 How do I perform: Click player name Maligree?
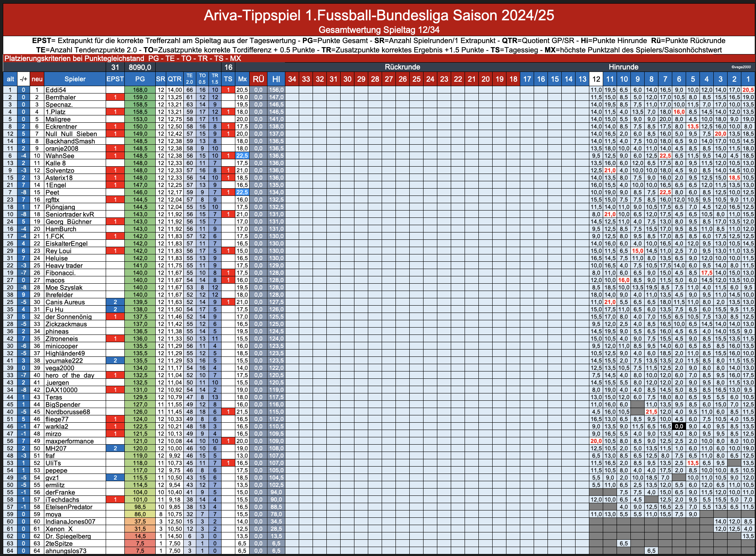58,119
